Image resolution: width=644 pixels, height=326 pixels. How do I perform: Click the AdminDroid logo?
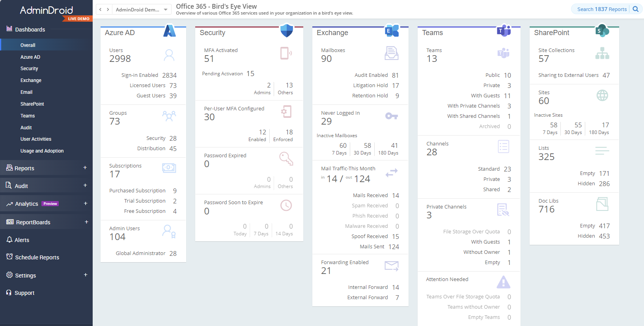pos(47,10)
